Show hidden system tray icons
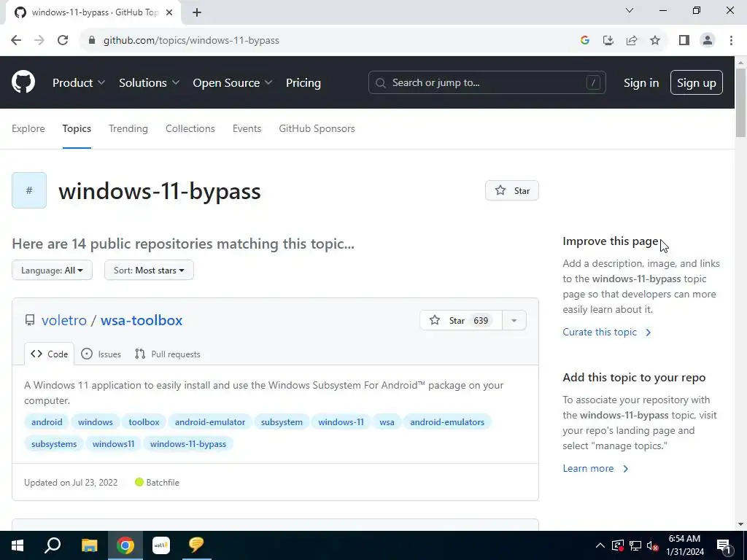The height and width of the screenshot is (560, 747). point(600,545)
